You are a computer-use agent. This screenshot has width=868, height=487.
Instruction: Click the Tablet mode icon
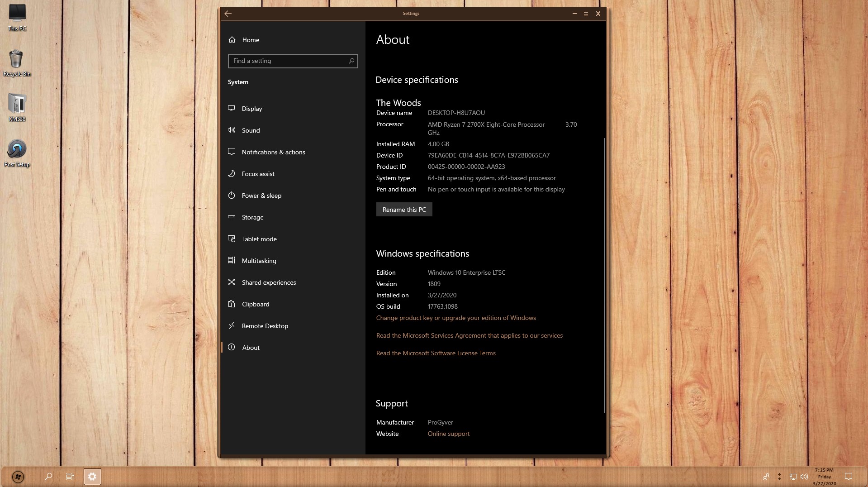pos(232,239)
